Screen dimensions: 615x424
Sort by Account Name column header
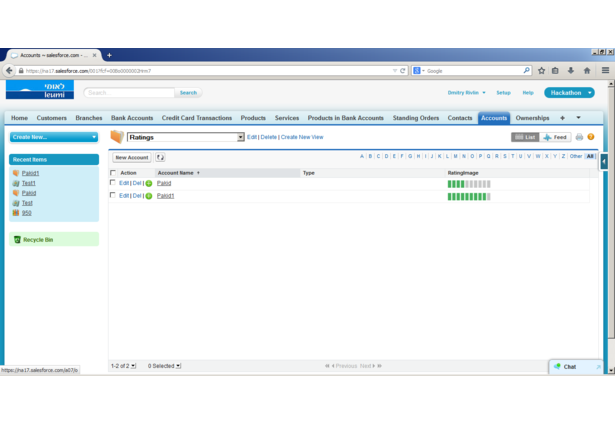pyautogui.click(x=178, y=173)
